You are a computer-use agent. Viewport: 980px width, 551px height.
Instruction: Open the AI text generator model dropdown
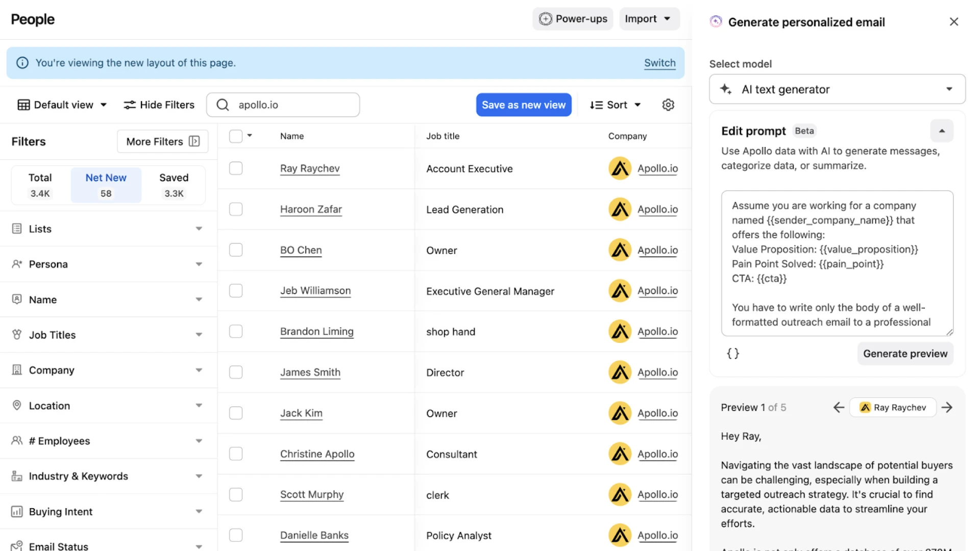coord(837,89)
